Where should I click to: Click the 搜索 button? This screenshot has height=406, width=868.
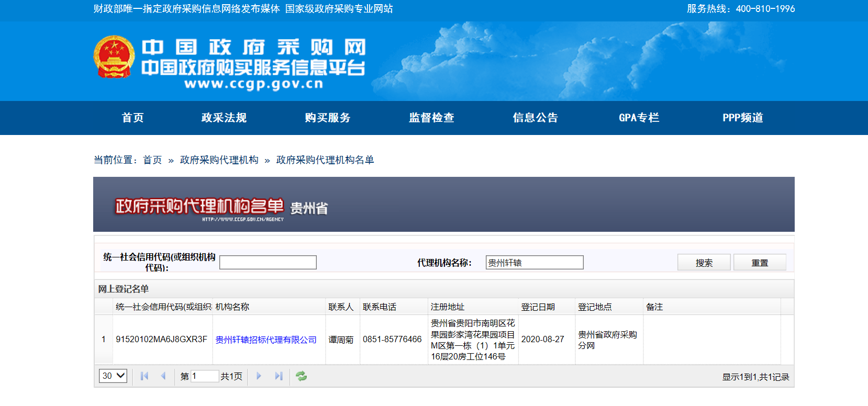(704, 263)
